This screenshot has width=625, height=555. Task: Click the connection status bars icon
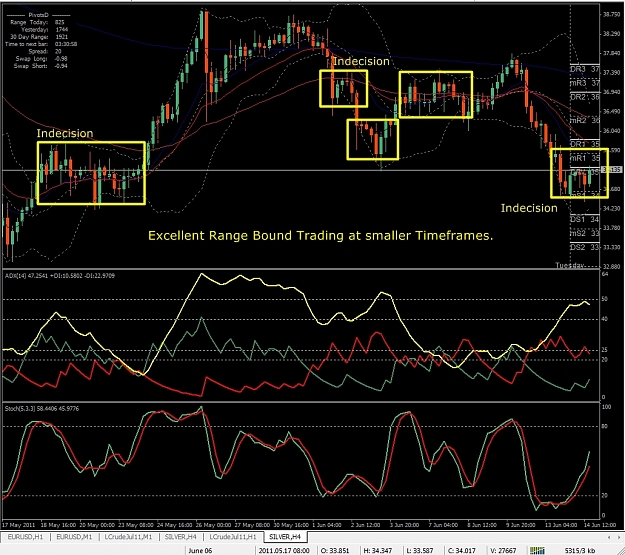coord(537,551)
